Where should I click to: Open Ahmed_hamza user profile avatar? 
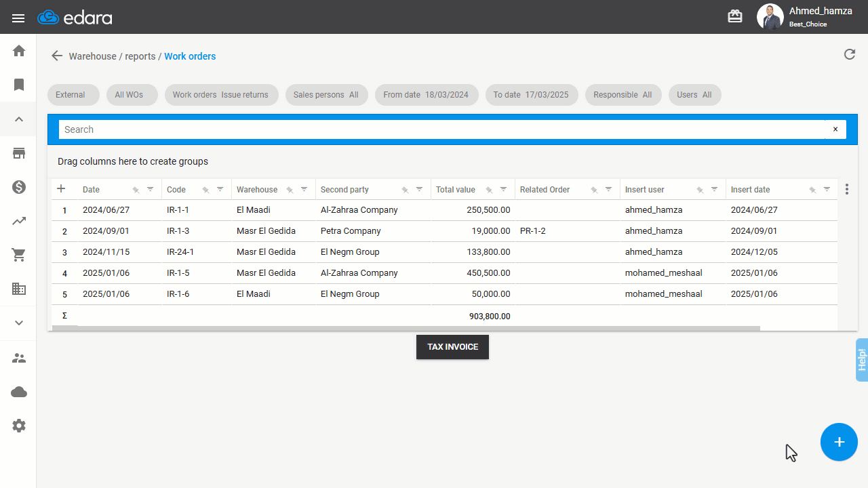[770, 17]
